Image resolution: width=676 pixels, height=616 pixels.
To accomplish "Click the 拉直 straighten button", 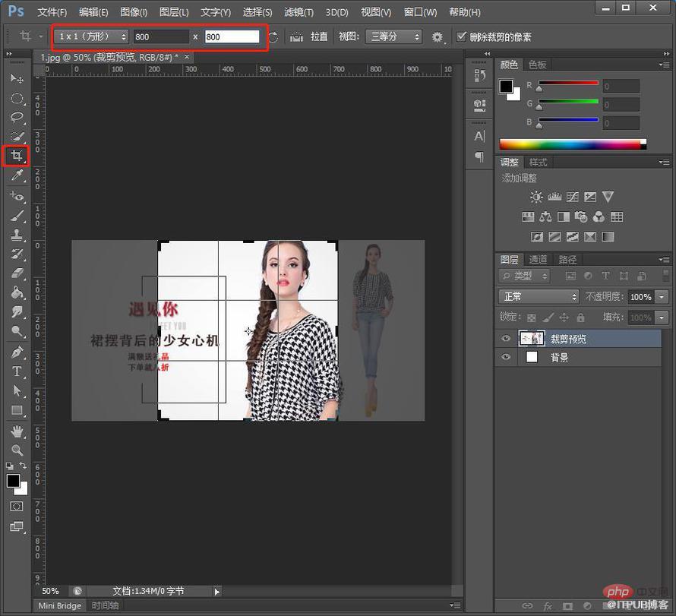I will pyautogui.click(x=318, y=36).
